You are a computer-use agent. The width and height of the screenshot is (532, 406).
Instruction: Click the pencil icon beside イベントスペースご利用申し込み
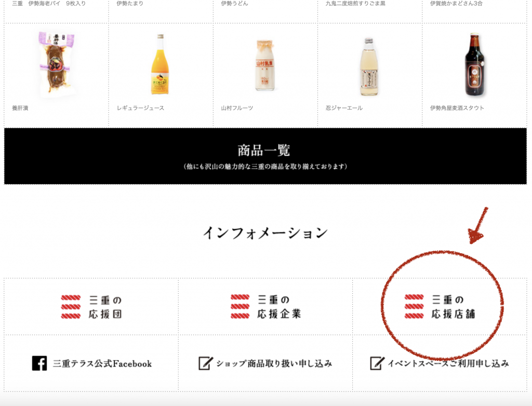[377, 363]
